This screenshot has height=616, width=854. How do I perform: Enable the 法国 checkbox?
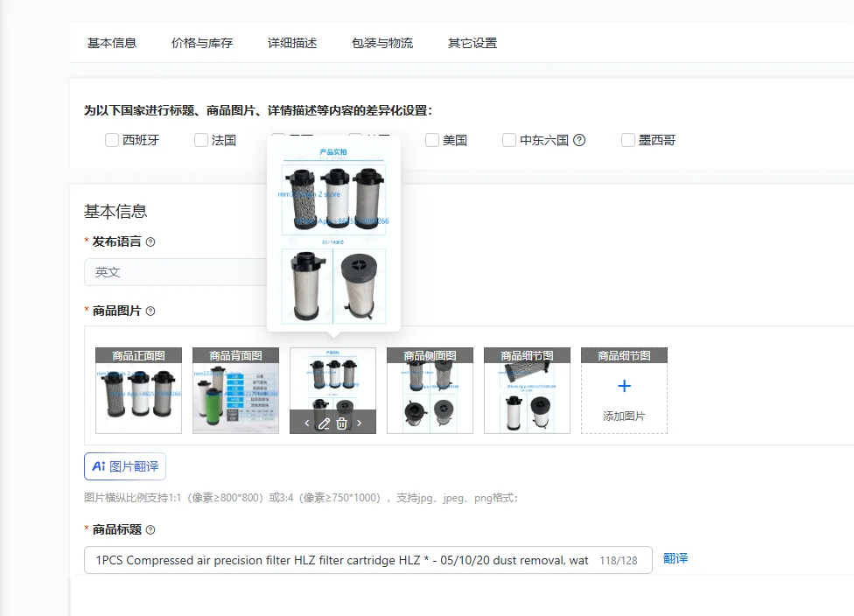coord(201,140)
